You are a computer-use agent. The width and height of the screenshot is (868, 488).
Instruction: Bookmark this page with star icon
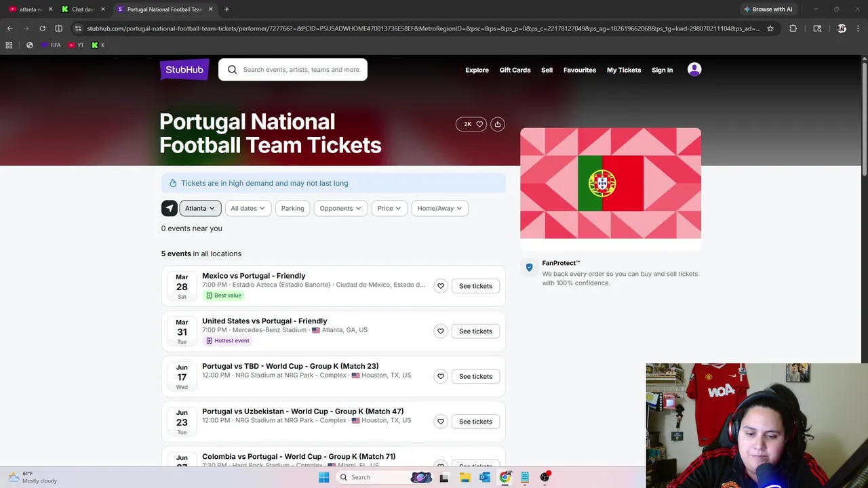coord(770,28)
